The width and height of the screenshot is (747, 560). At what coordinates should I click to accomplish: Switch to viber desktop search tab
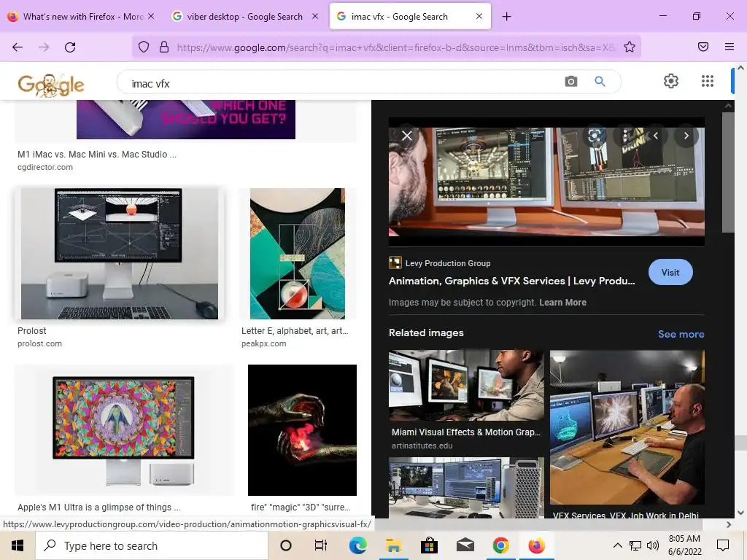click(244, 17)
